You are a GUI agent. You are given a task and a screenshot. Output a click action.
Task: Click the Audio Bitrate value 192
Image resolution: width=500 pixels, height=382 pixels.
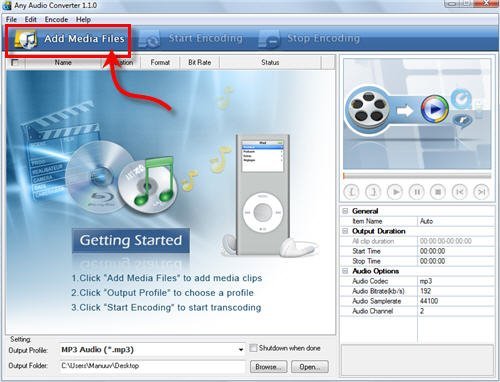pos(456,291)
